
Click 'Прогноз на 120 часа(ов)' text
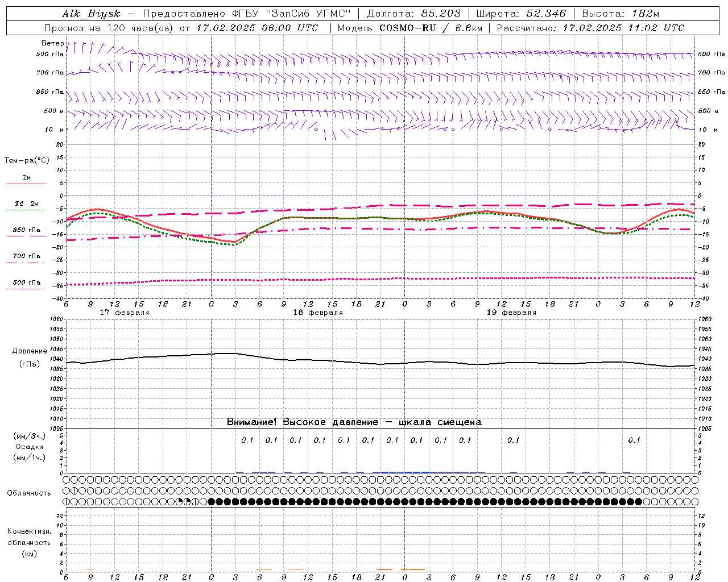109,28
